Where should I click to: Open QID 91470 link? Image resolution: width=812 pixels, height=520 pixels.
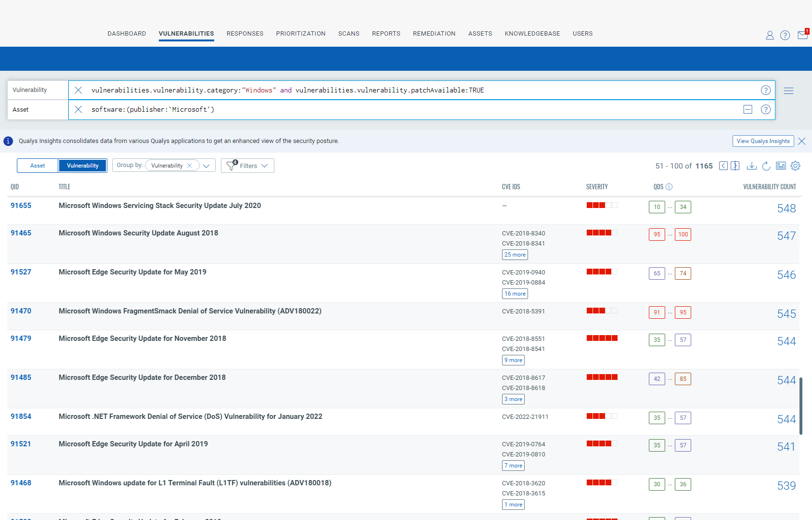[x=21, y=311]
